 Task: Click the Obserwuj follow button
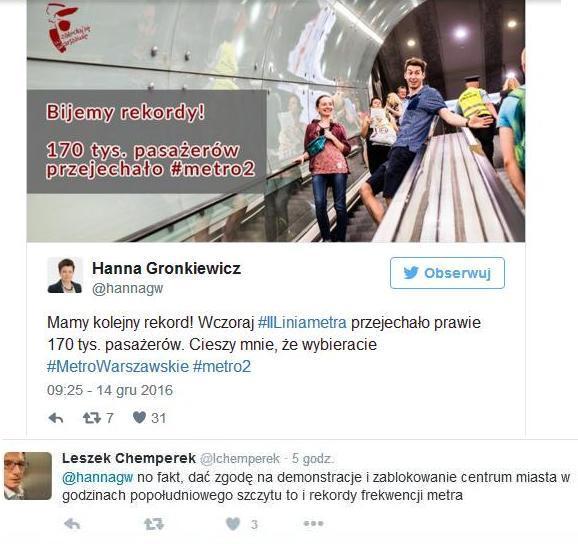click(x=447, y=273)
